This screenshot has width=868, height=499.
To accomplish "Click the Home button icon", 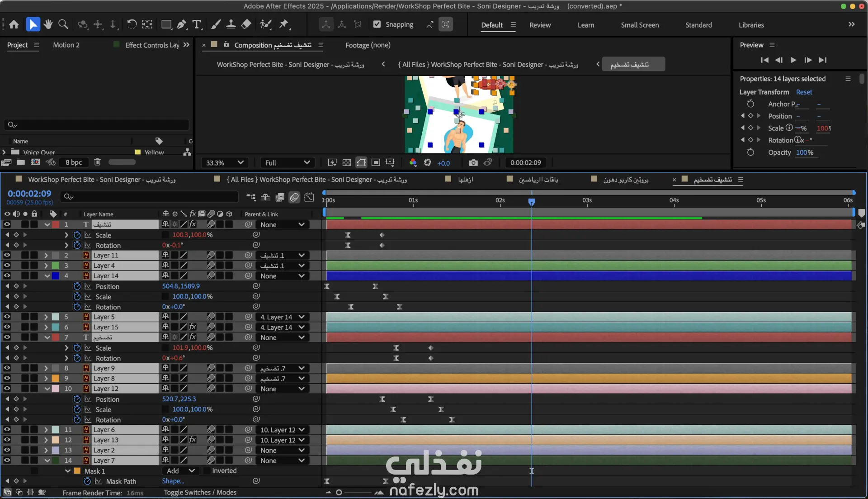I will 14,24.
